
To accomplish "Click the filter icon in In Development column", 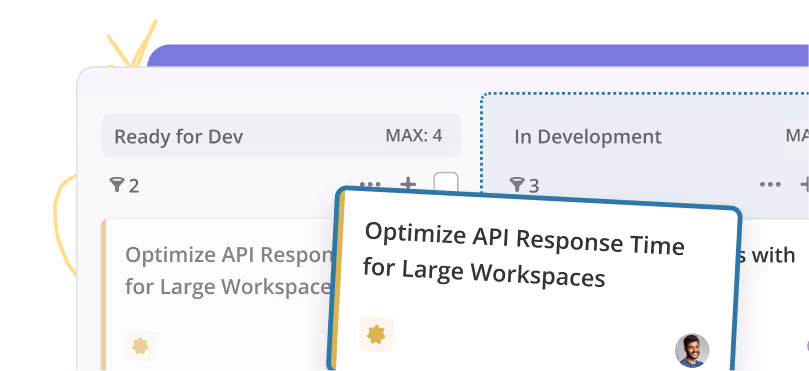I will [516, 184].
